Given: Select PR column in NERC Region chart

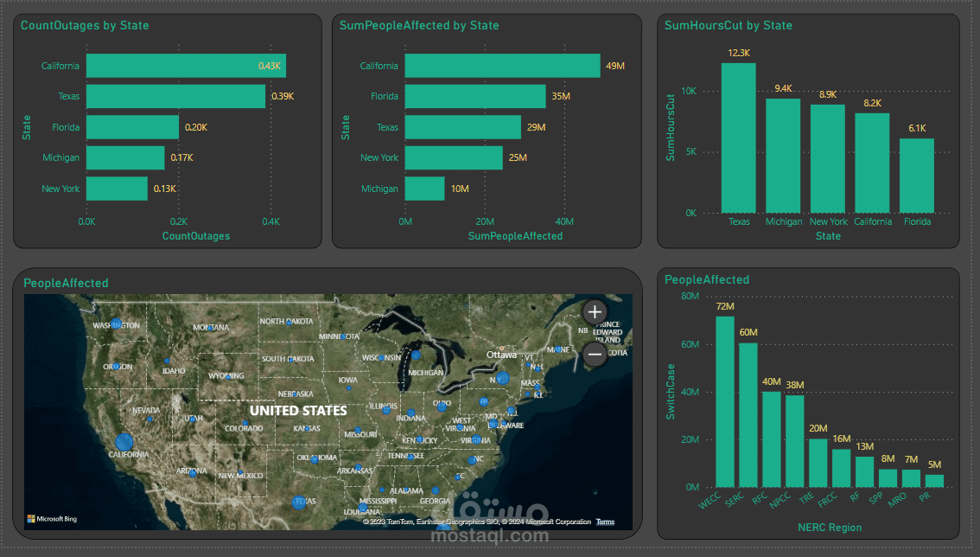Looking at the screenshot, I should pyautogui.click(x=934, y=481).
